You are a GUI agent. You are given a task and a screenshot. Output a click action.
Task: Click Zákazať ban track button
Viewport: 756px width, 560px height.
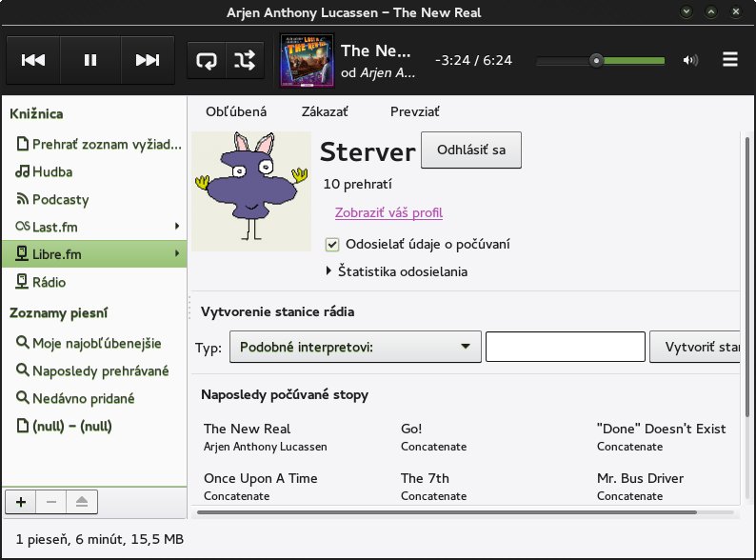325,111
